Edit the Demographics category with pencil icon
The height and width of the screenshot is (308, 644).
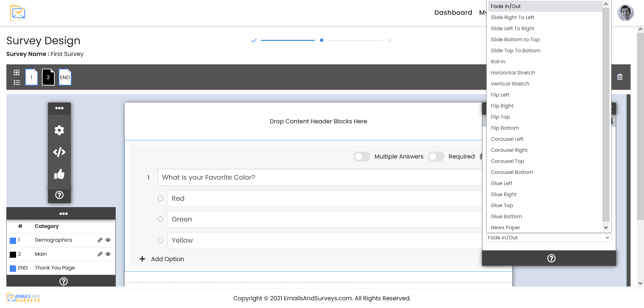[100, 240]
